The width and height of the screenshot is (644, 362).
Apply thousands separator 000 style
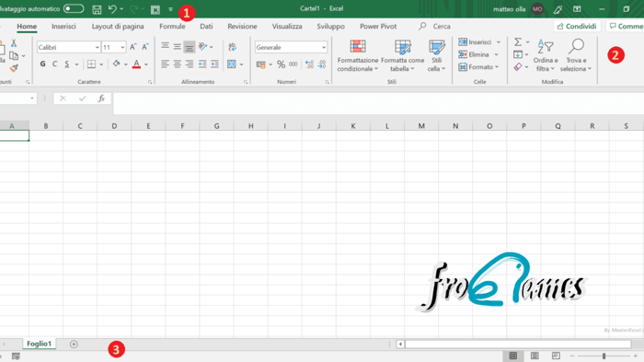293,64
